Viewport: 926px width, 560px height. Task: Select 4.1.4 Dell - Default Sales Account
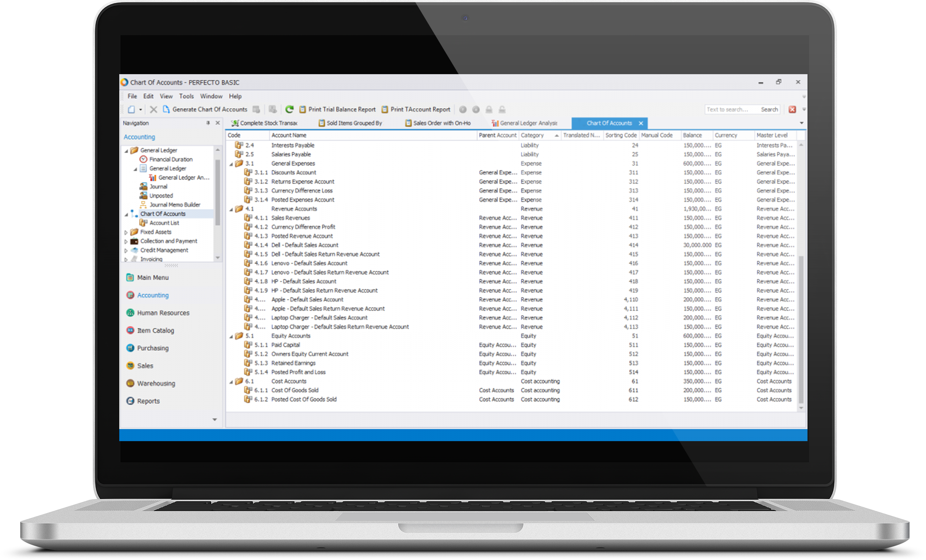point(511,245)
